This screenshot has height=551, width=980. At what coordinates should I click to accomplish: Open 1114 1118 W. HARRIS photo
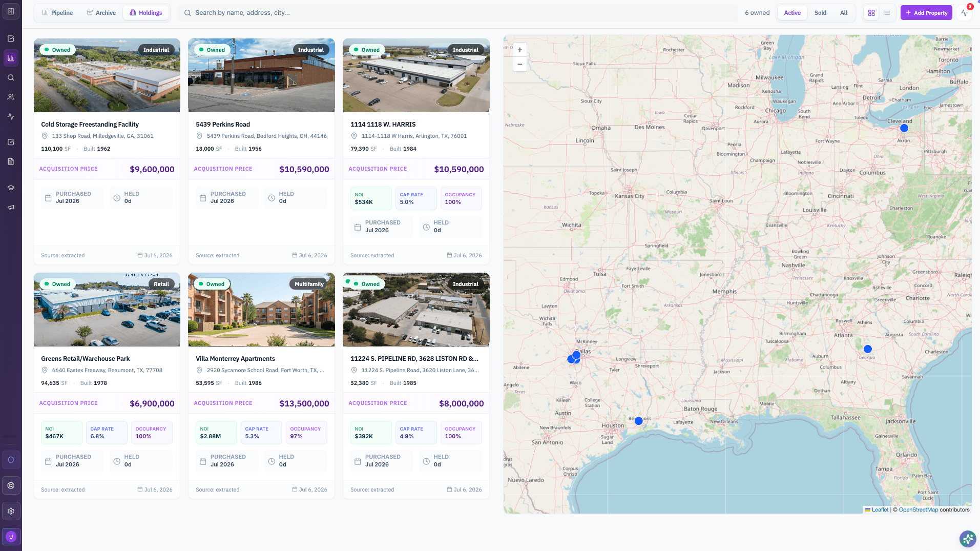coord(416,75)
